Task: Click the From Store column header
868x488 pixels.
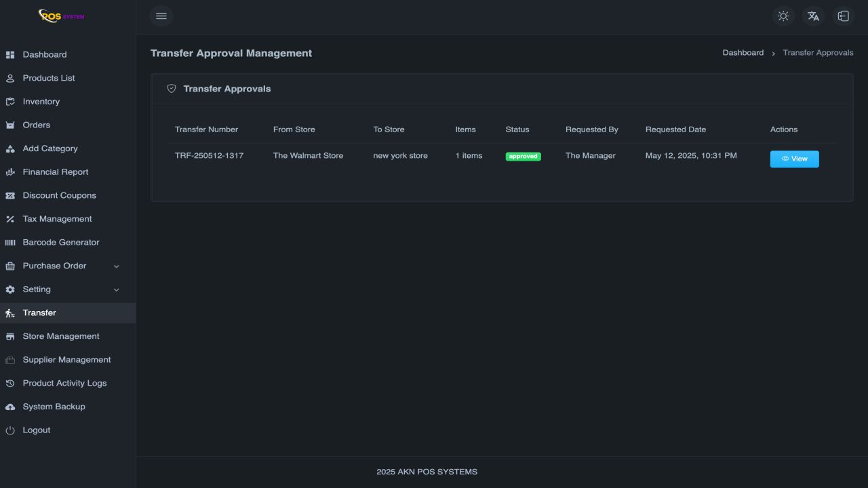Action: click(x=294, y=129)
